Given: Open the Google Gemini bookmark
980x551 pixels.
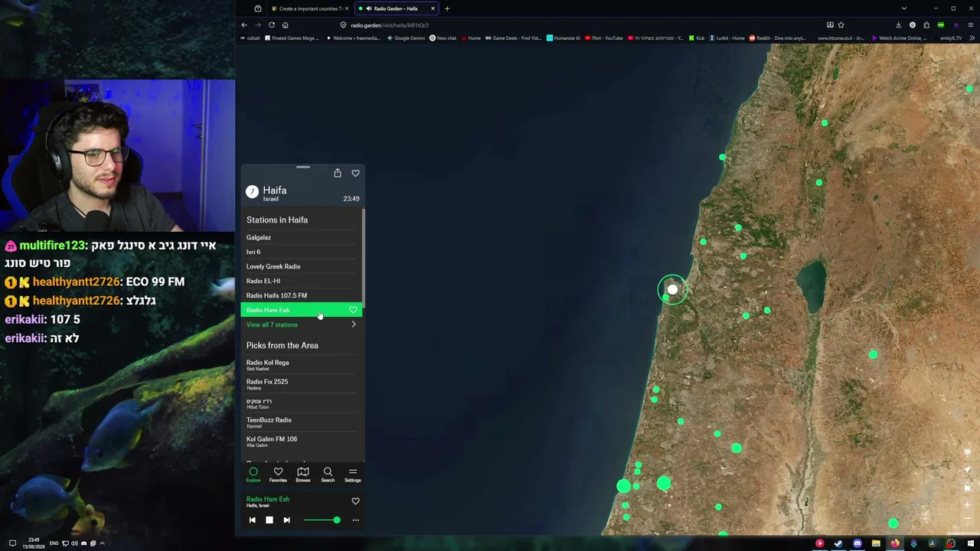Looking at the screenshot, I should [406, 38].
